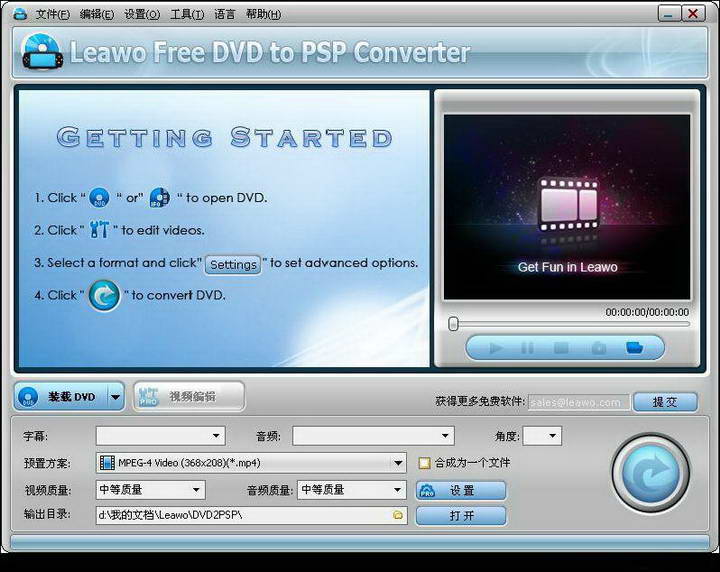
Task: Click the disc icon on 装载 DVD button
Action: click(28, 397)
